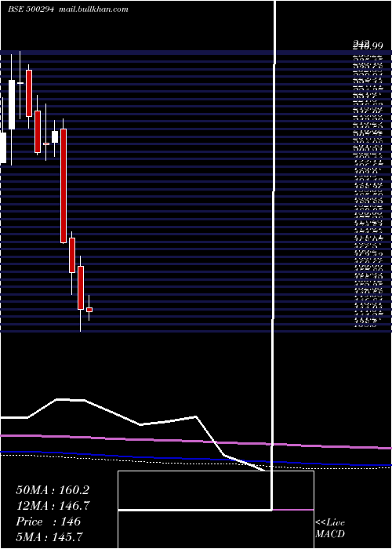Click the 12MA : 146.7 value
This screenshot has width=392, height=549.
[53, 506]
